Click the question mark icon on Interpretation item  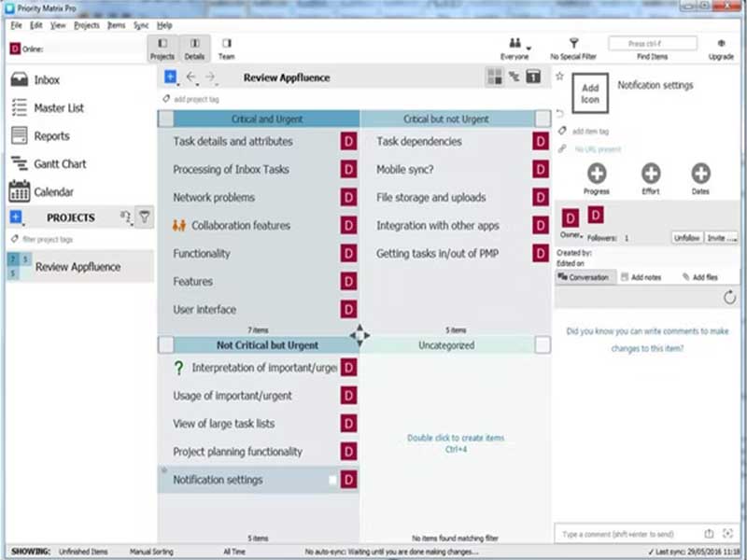click(x=178, y=368)
